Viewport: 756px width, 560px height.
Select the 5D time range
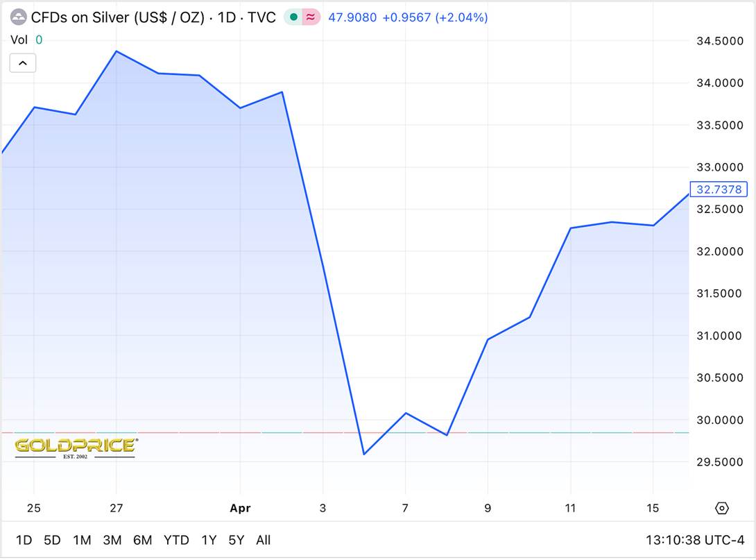click(52, 541)
